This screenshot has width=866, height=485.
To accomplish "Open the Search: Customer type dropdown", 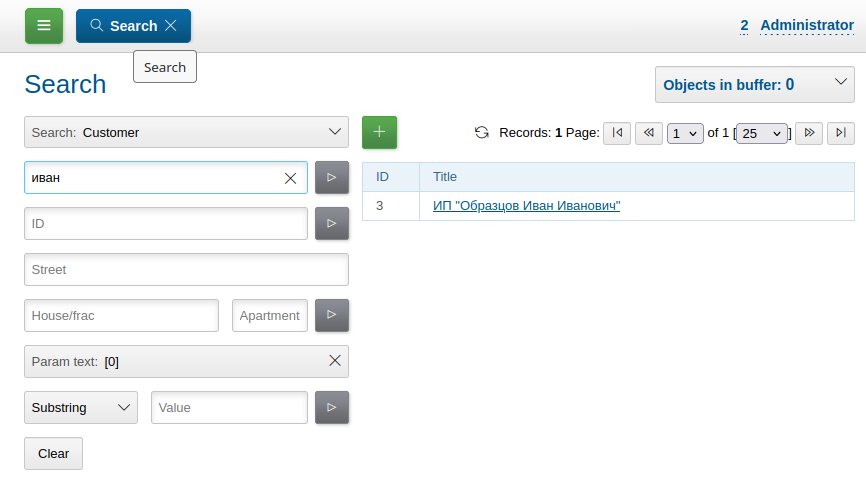I will [x=186, y=132].
